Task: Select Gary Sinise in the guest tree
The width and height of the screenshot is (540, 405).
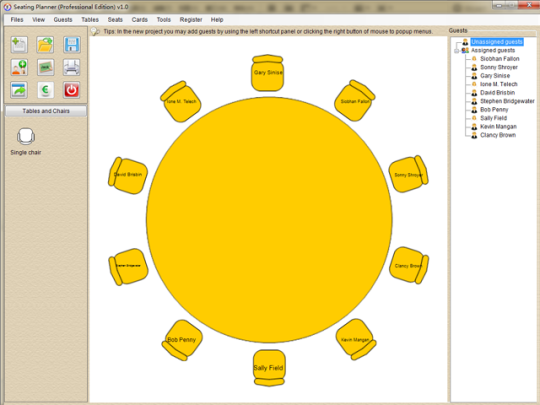Action: (x=495, y=76)
